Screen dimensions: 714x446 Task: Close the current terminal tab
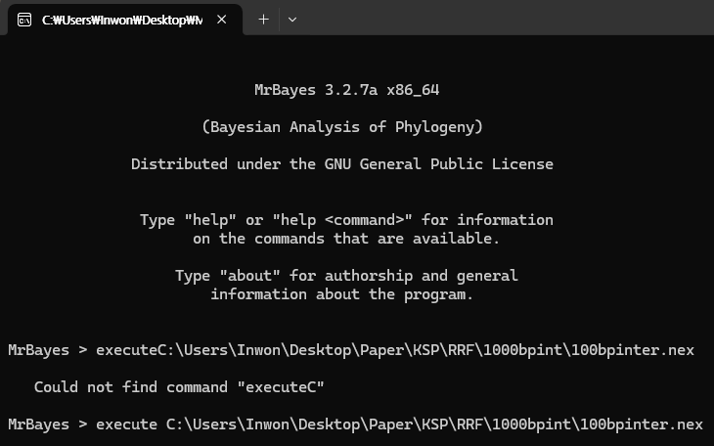tap(222, 20)
